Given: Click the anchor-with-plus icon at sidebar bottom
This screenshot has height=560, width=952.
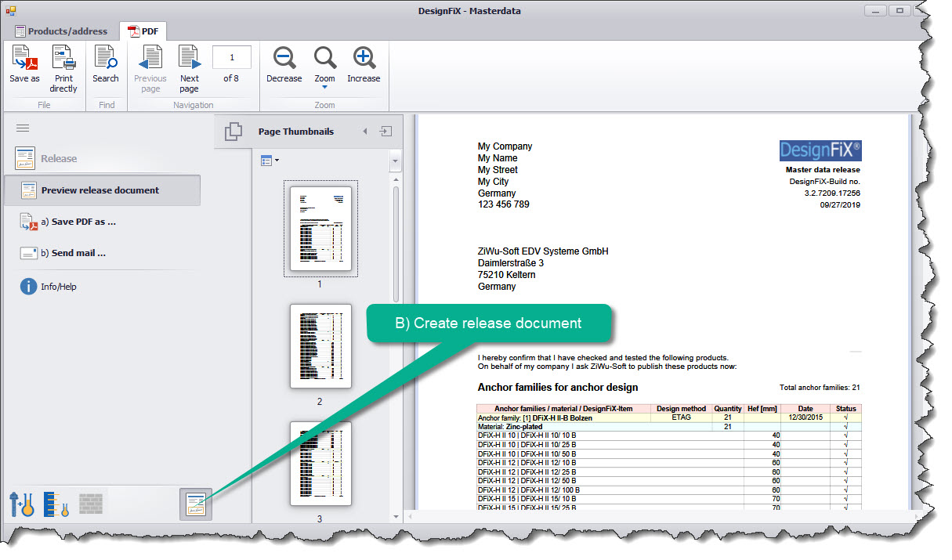Looking at the screenshot, I should pos(21,504).
